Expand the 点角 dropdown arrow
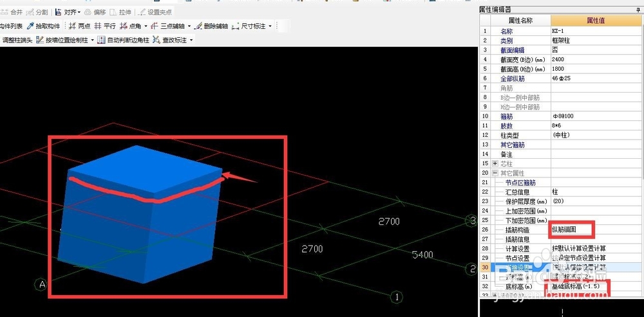This screenshot has height=317, width=644. 146,26
